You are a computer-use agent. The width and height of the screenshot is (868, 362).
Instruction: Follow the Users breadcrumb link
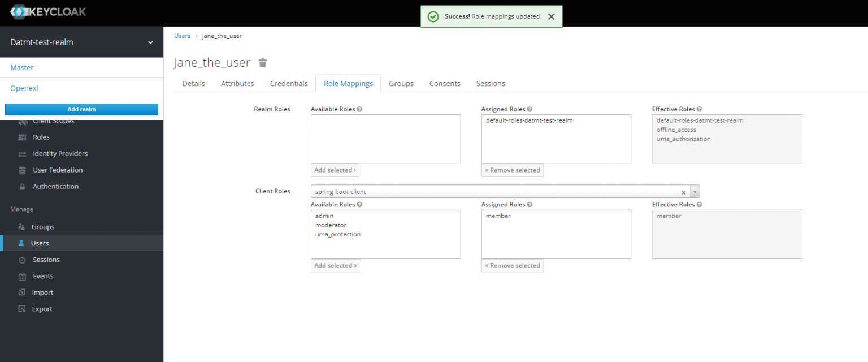[x=182, y=36]
